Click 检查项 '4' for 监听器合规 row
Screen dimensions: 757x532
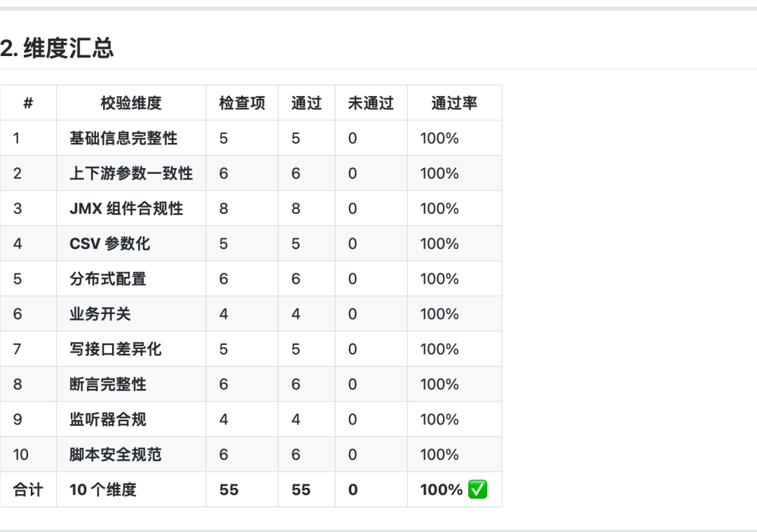click(x=224, y=420)
